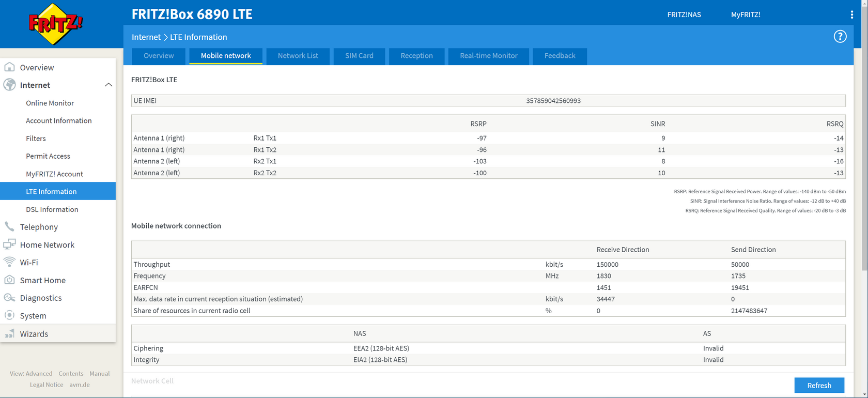Click the Wi-Fi signal icon
The height and width of the screenshot is (398, 868).
click(x=9, y=262)
